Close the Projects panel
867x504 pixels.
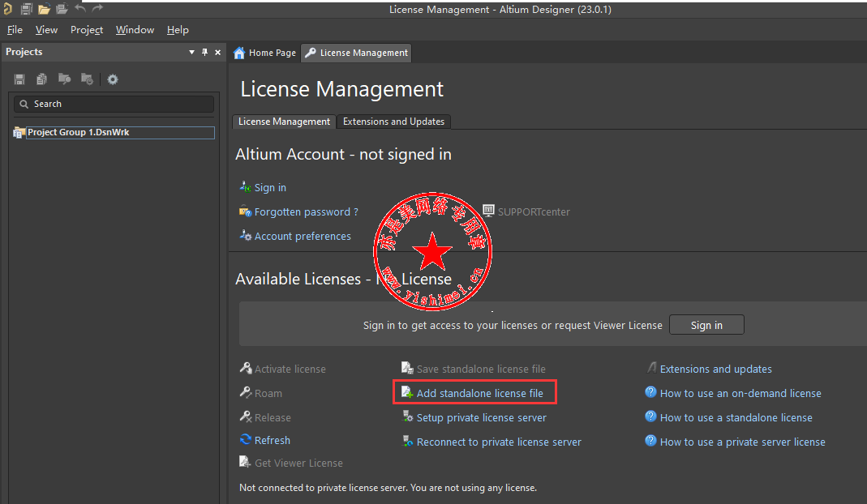(x=218, y=52)
